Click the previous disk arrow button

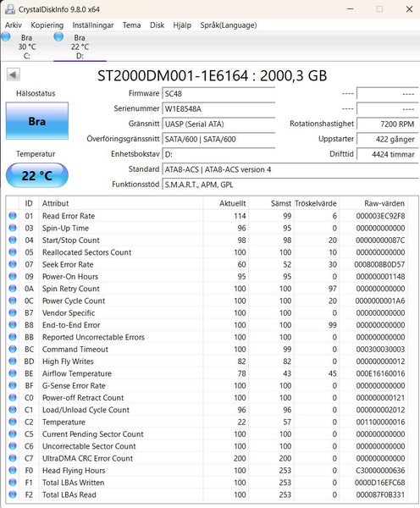[14, 75]
